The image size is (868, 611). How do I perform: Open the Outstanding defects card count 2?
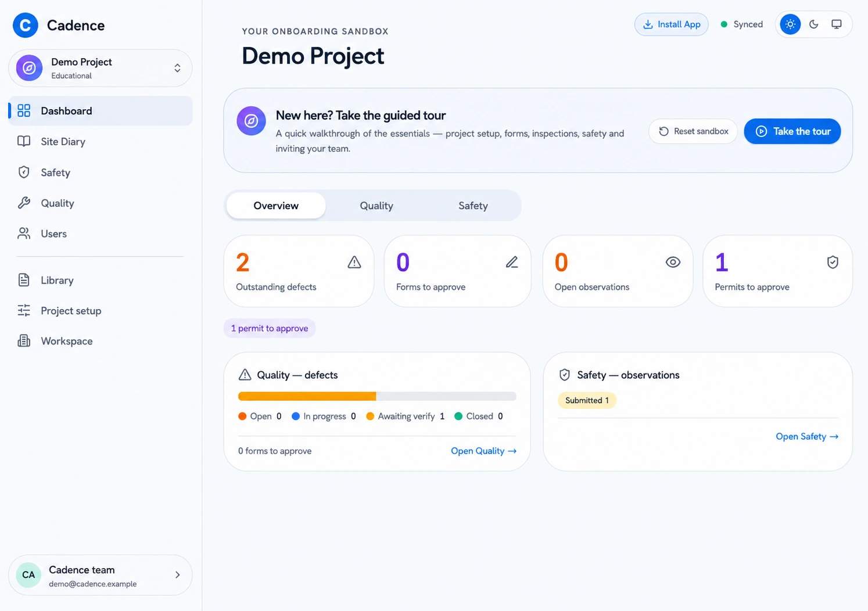click(x=243, y=263)
